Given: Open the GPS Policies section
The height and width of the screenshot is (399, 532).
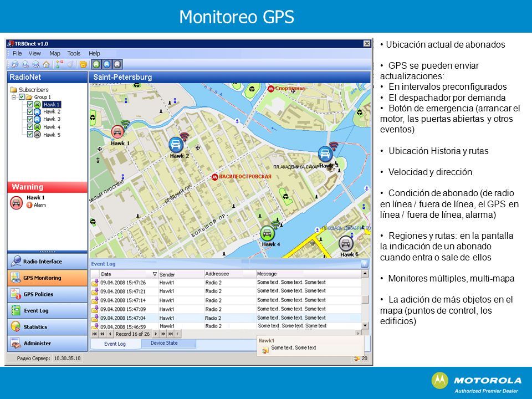Looking at the screenshot, I should pos(47,294).
